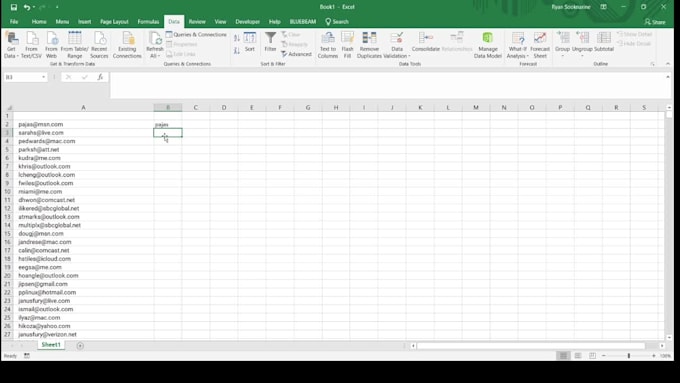Screen dimensions: 680x383
Task: Click the horizontal scrollbar
Action: click(x=530, y=346)
